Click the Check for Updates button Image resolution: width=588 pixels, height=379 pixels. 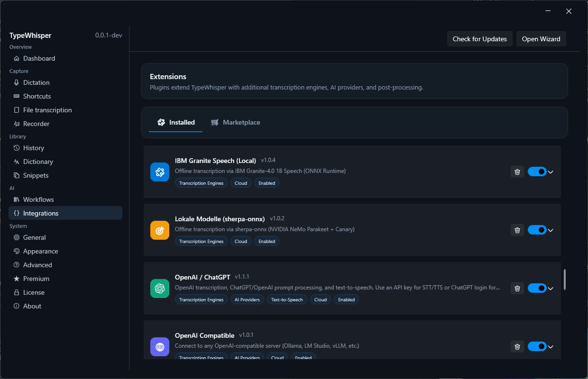(480, 39)
